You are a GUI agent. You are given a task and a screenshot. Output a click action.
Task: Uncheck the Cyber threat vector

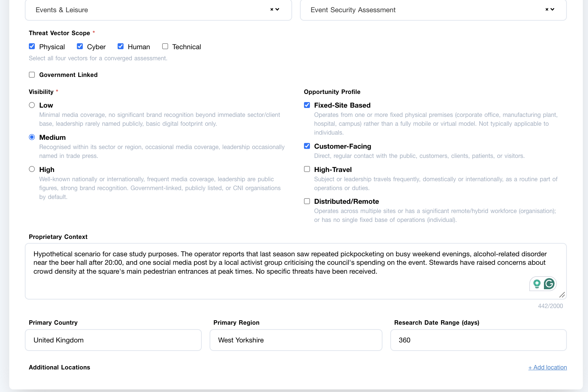pos(80,46)
